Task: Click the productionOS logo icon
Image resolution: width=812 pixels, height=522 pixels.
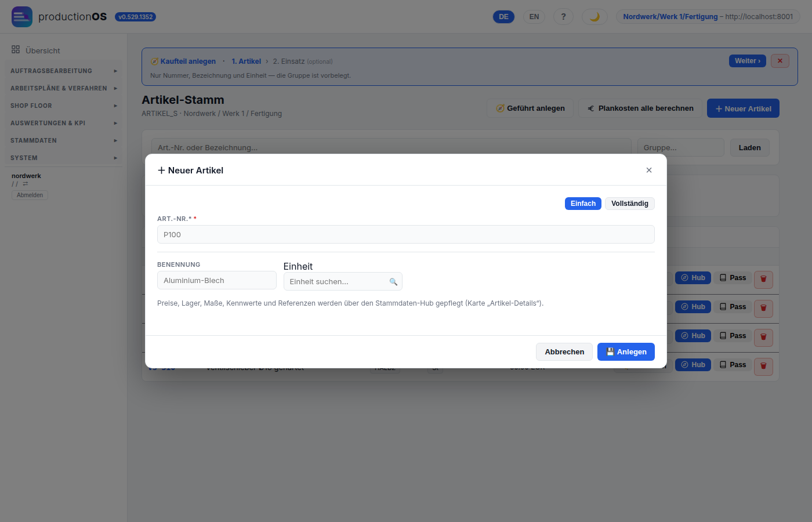Action: [22, 17]
